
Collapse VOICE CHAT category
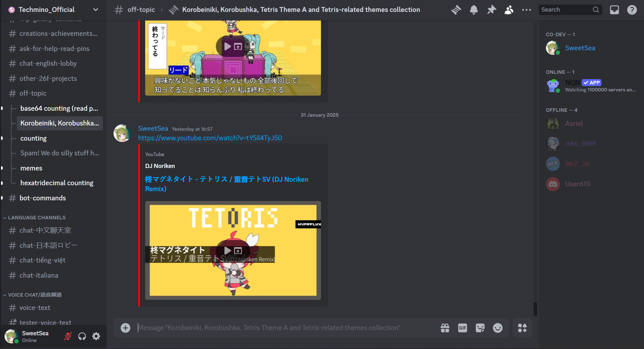pyautogui.click(x=32, y=295)
